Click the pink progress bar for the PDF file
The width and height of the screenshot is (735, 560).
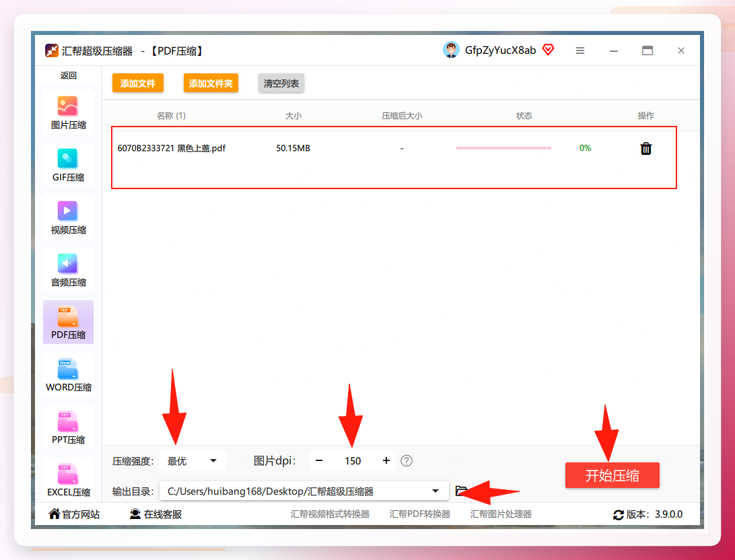[504, 148]
